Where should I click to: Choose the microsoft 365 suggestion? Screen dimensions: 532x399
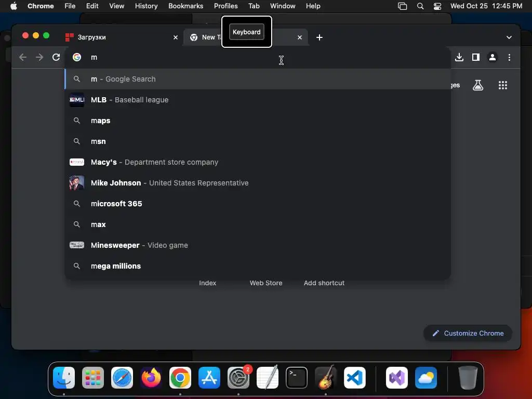point(258,204)
